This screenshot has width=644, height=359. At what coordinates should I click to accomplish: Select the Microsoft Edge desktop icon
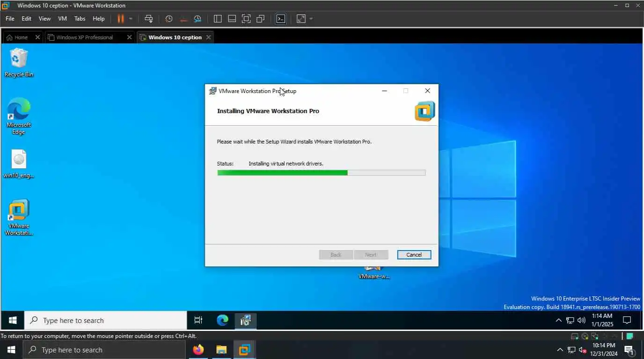[19, 116]
